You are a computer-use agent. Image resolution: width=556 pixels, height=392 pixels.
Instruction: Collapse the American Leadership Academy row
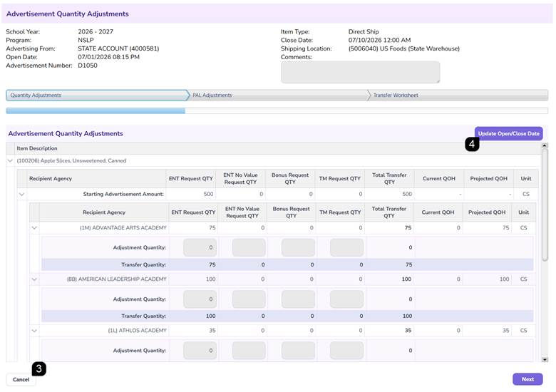pyautogui.click(x=34, y=279)
